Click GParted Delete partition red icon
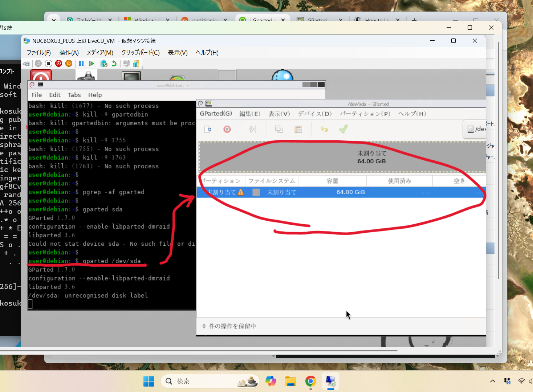This screenshot has width=533, height=392. click(x=227, y=129)
